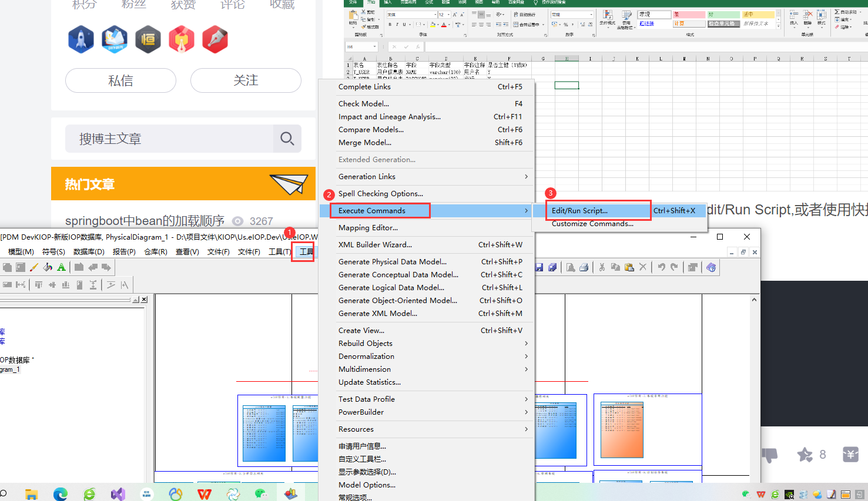Open WeChat from taskbar
The height and width of the screenshot is (501, 868).
262,494
